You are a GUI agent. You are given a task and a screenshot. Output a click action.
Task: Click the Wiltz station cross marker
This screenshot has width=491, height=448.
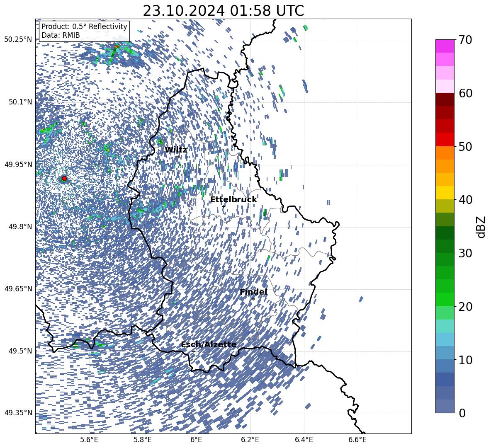click(x=178, y=156)
